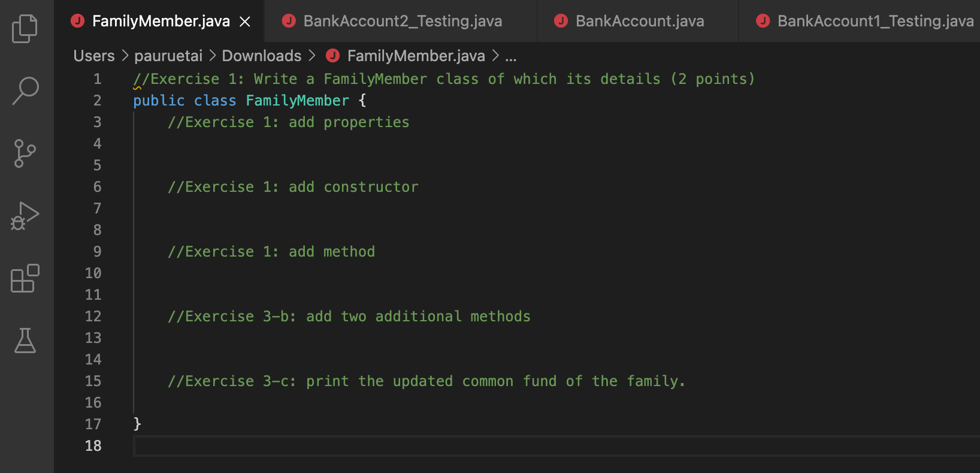Click line number 2 in the gutter

(x=97, y=101)
